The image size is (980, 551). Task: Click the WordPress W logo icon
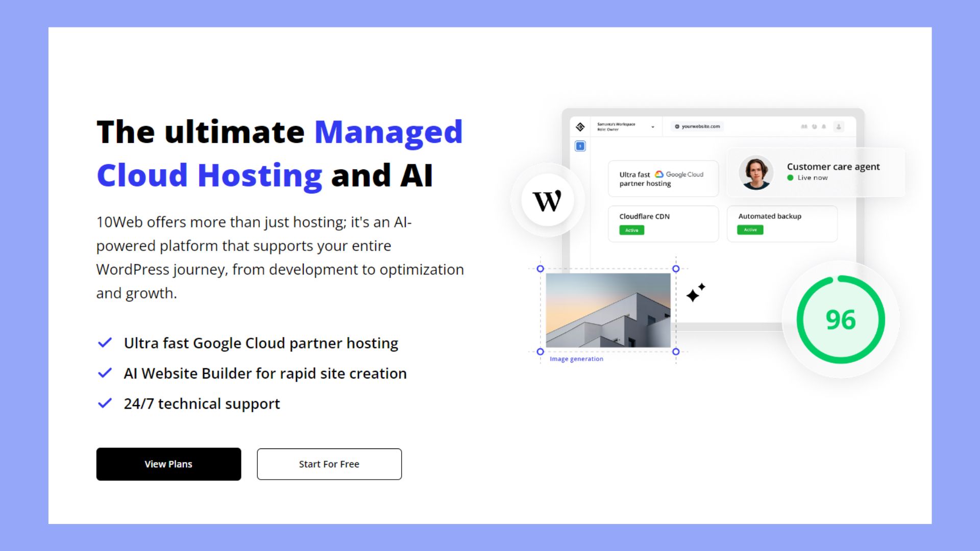pos(549,201)
